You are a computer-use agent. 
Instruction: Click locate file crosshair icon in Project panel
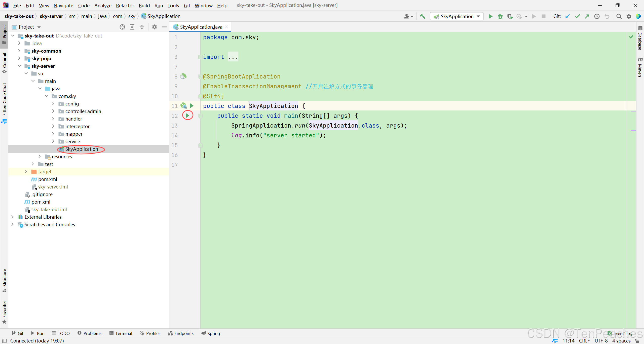122,27
